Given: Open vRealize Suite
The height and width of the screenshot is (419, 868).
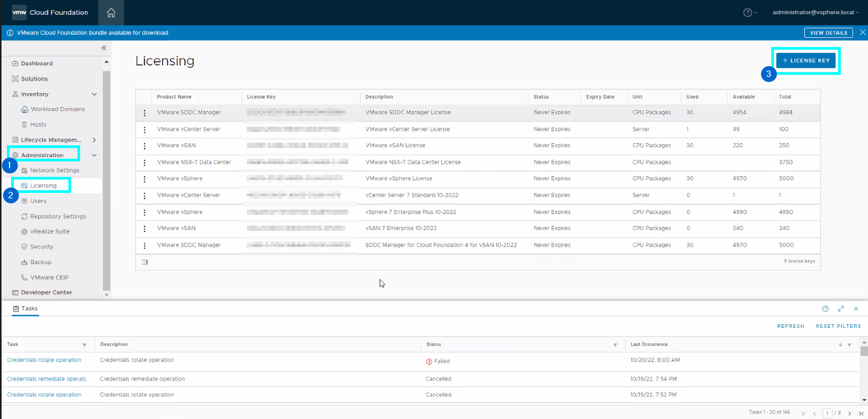Looking at the screenshot, I should tap(50, 231).
